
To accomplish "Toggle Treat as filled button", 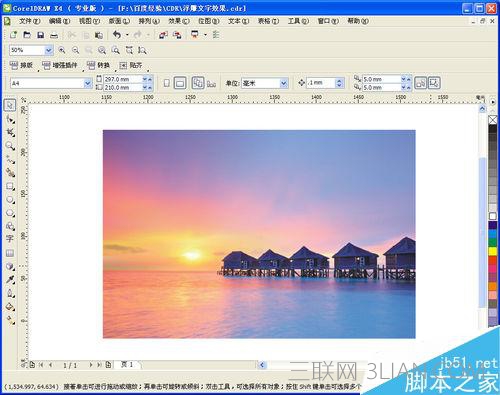I will click(x=434, y=83).
